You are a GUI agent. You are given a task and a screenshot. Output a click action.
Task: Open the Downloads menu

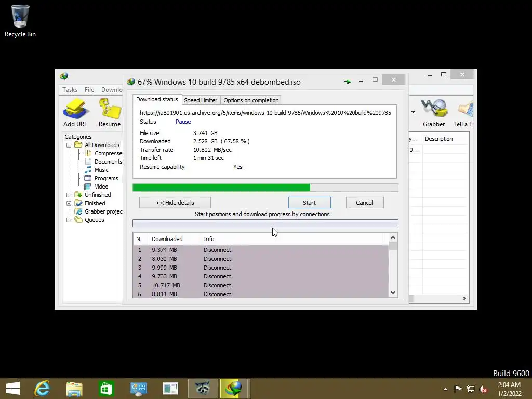(x=112, y=89)
